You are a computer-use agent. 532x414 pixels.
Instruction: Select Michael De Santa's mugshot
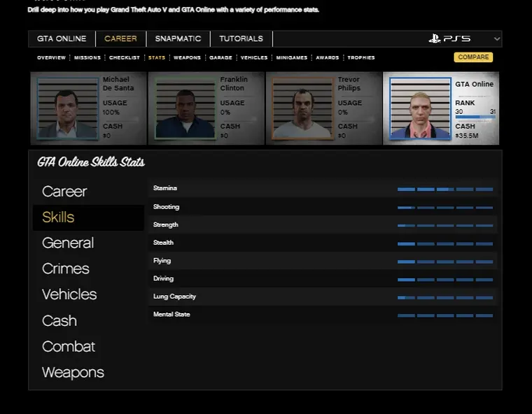[68, 108]
